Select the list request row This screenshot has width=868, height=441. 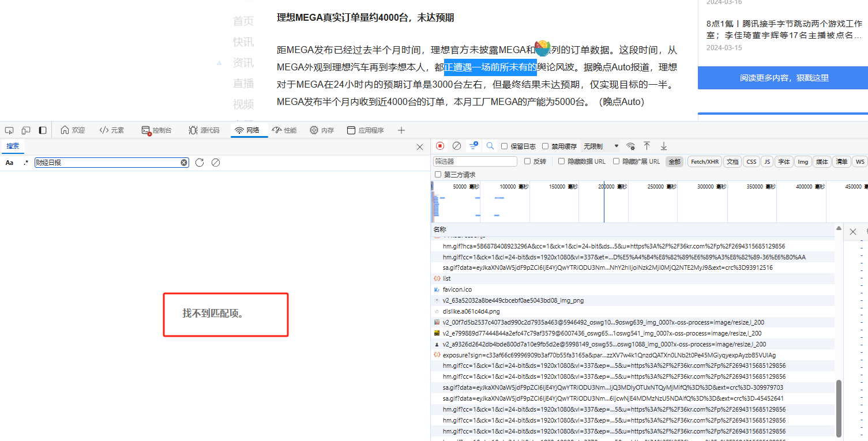coord(633,278)
